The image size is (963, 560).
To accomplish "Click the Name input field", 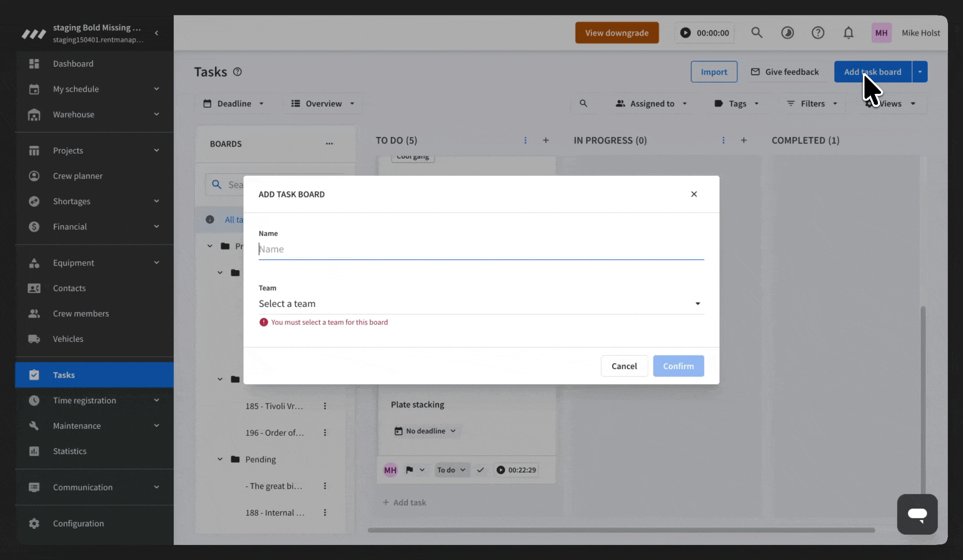I will [x=481, y=249].
